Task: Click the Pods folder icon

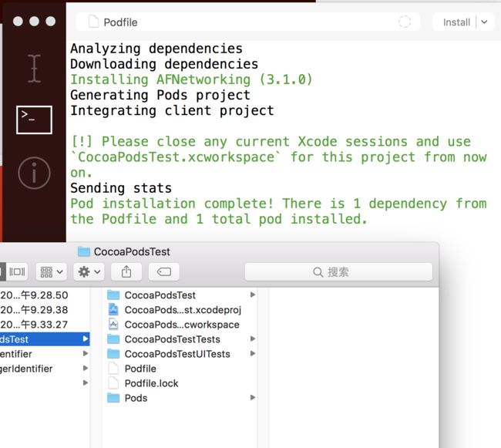Action: point(113,398)
